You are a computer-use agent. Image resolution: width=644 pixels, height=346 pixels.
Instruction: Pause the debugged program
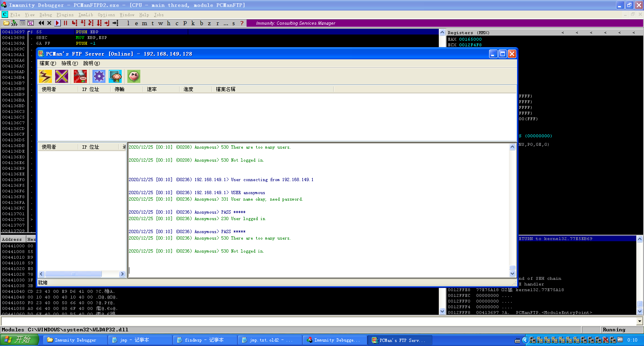(65, 23)
